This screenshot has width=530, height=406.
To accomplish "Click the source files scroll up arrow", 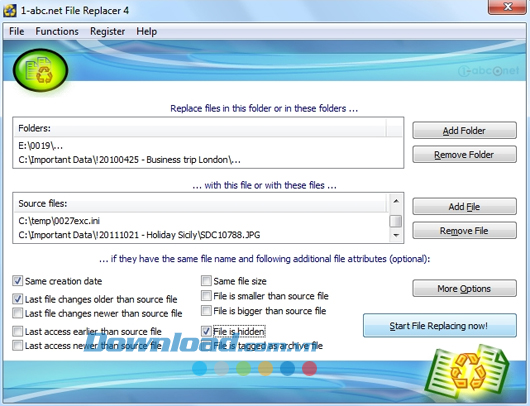I will click(x=396, y=201).
